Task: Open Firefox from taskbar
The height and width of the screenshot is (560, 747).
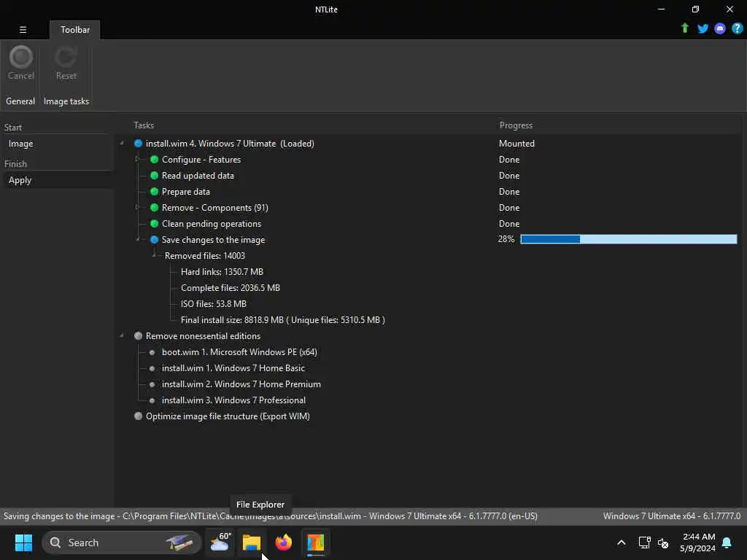Action: click(284, 542)
